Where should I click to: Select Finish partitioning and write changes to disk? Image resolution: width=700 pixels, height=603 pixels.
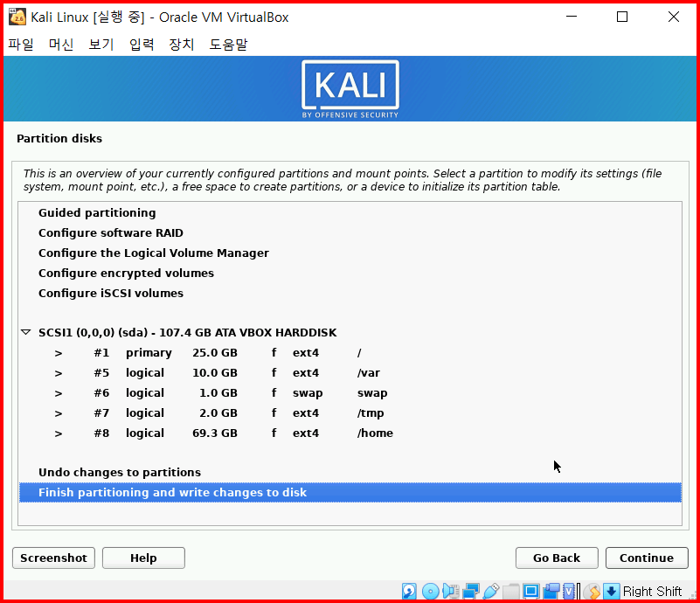tap(350, 492)
